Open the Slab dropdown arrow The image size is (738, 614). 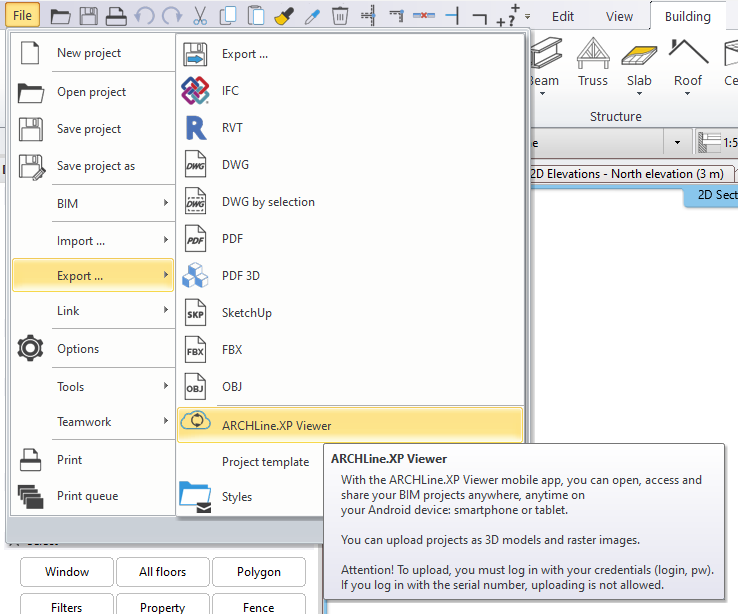(639, 94)
